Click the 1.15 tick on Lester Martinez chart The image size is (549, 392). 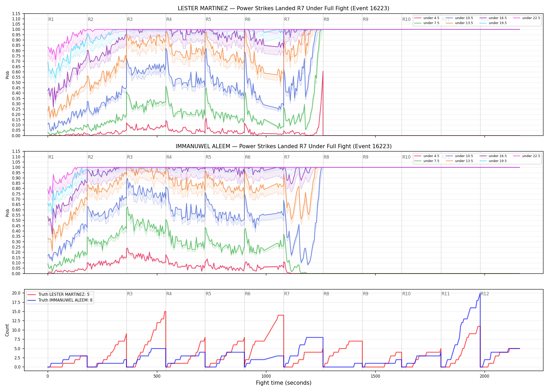[x=16, y=14]
